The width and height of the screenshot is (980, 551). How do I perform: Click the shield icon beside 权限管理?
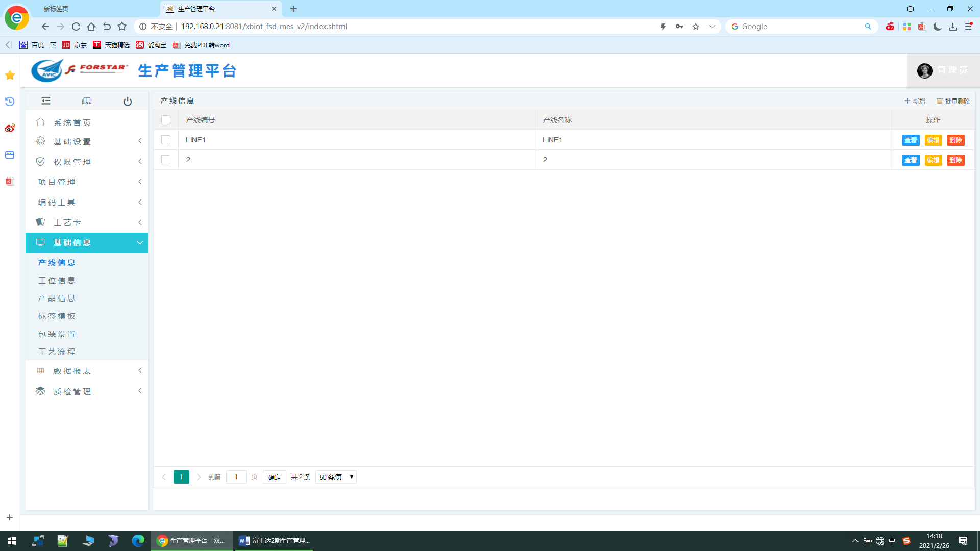point(40,161)
